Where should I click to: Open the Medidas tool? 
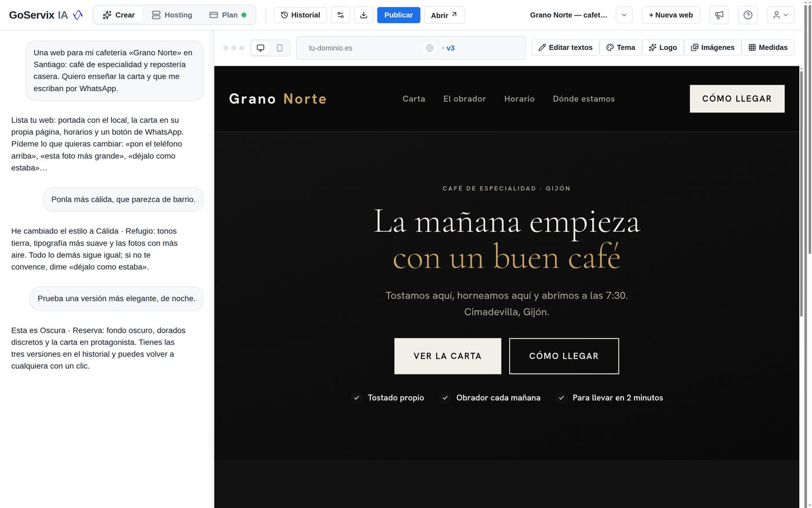(x=768, y=48)
